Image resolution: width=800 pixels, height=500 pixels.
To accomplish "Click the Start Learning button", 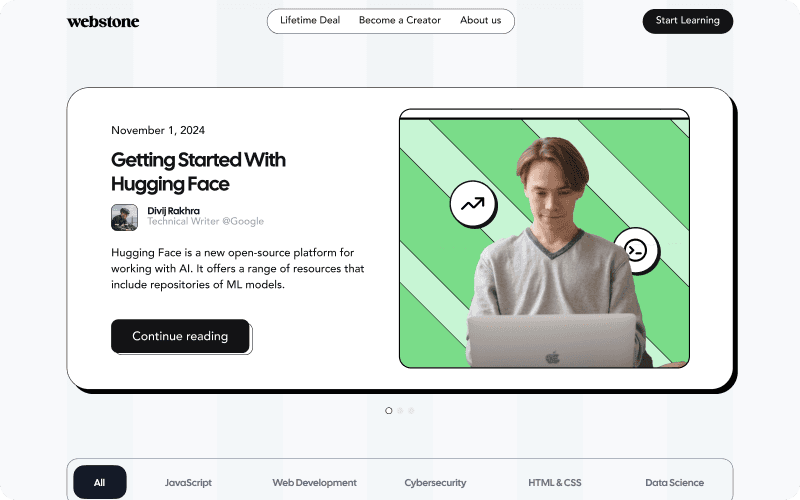I will pyautogui.click(x=688, y=21).
